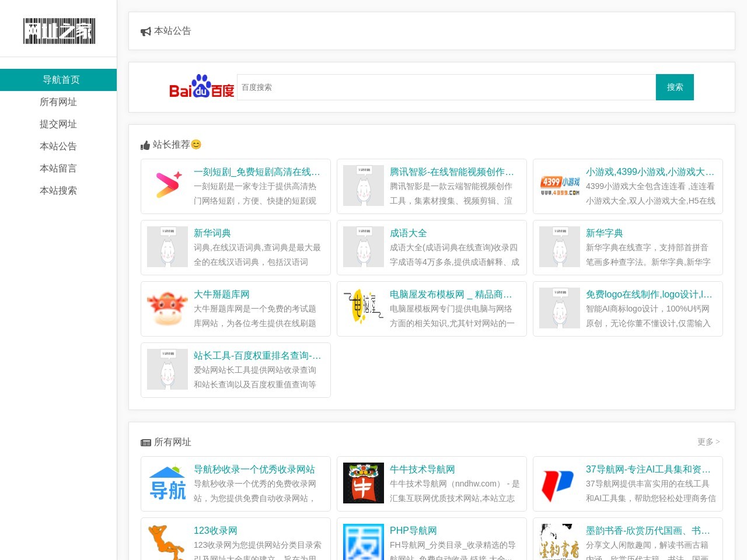Click the 37导航网 red and blue logo
Image resolution: width=747 pixels, height=560 pixels.
click(x=560, y=483)
